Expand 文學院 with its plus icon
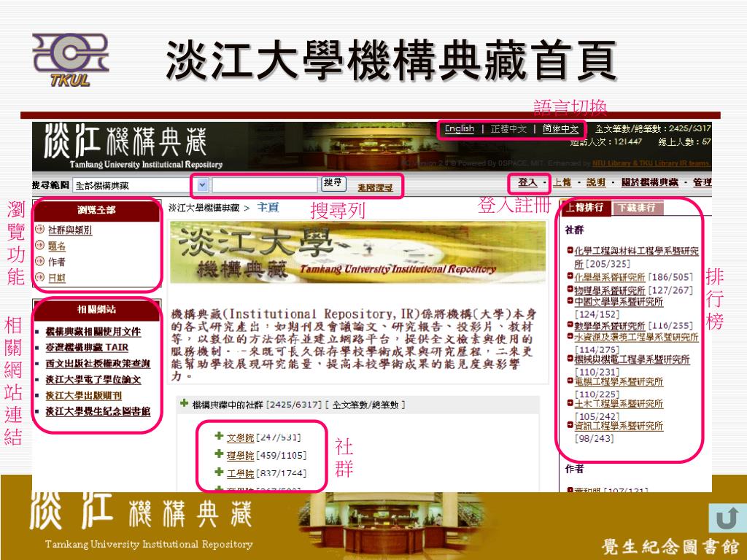Screen dimensions: 747x560 pyautogui.click(x=219, y=436)
